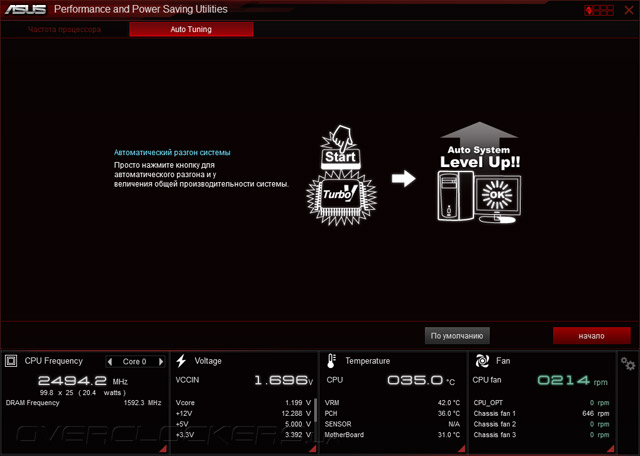
Task: Click the Core 0 selector label
Action: click(135, 361)
